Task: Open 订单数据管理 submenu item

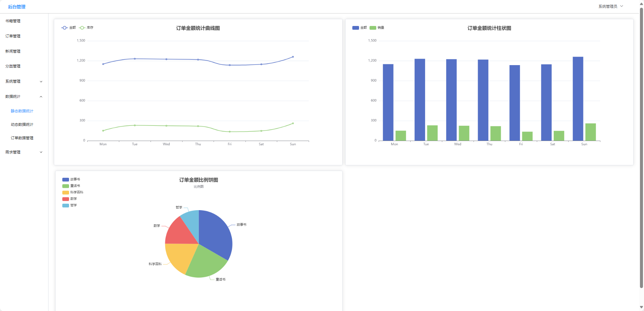Action: click(22, 138)
